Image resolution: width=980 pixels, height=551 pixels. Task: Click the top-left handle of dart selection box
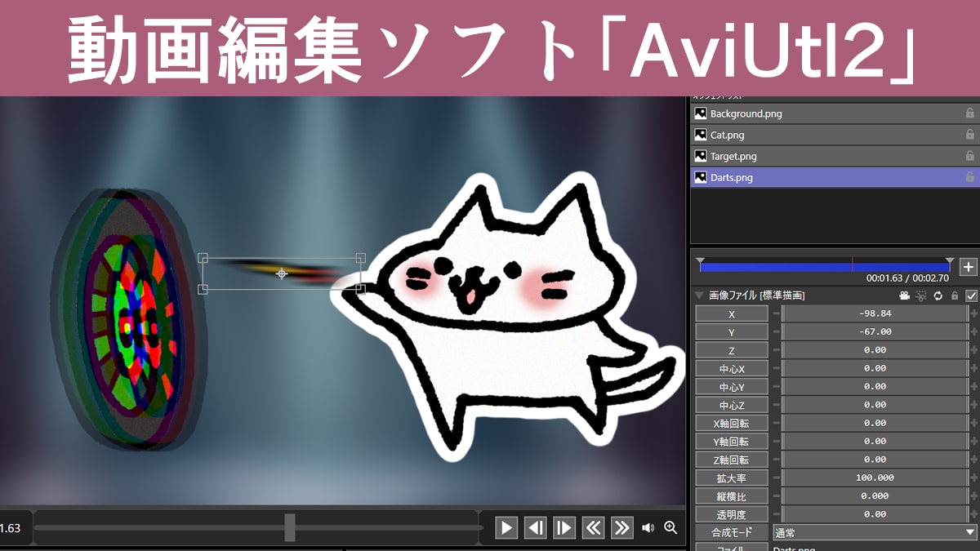coord(203,258)
